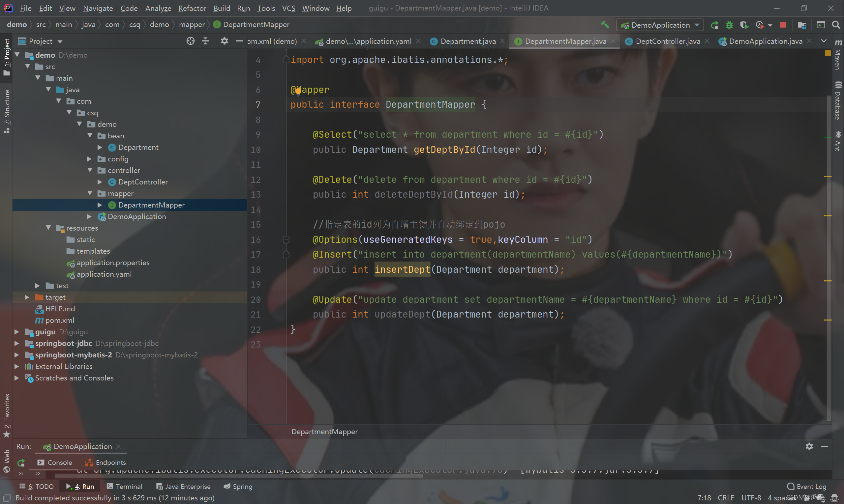This screenshot has height=504, width=844.
Task: Expand the External Libraries node
Action: click(x=17, y=366)
